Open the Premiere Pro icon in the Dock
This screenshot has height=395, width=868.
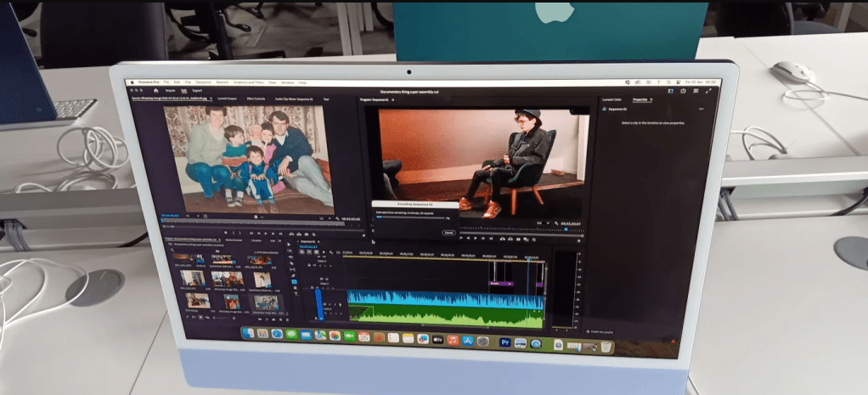click(505, 342)
